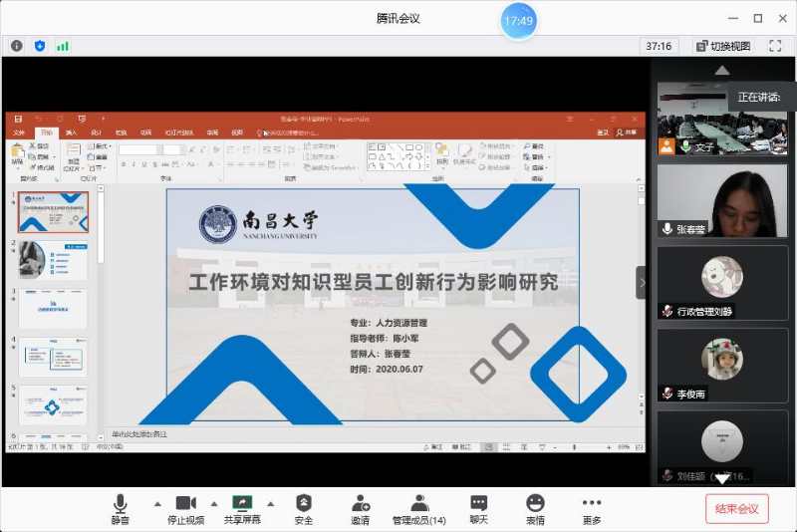Collapse the side panel with slide-edge chevron
797x532 pixels.
(x=642, y=283)
